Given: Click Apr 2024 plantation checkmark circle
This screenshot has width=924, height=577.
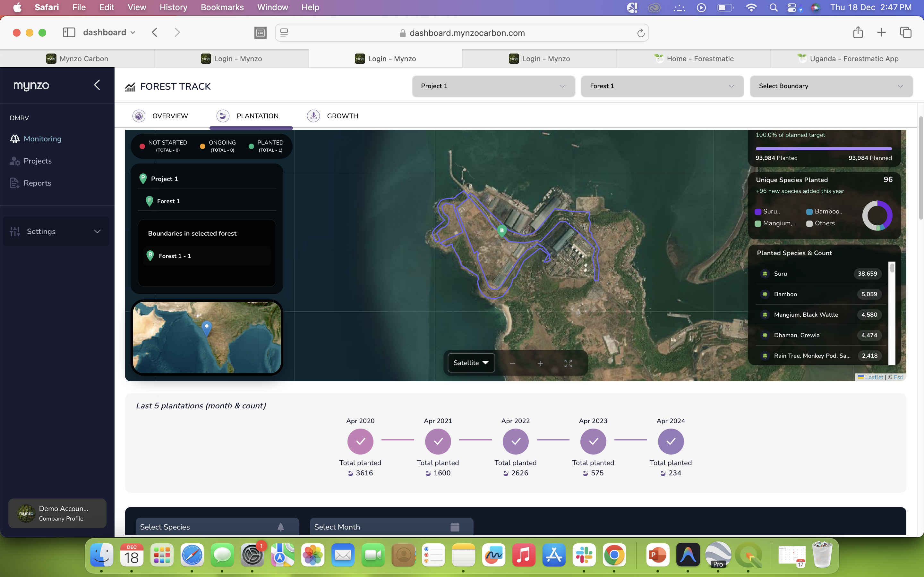Looking at the screenshot, I should tap(671, 441).
